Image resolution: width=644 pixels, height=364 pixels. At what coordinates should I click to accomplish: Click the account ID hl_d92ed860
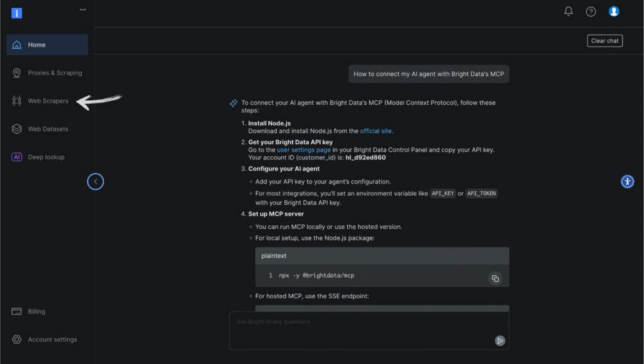[365, 157]
